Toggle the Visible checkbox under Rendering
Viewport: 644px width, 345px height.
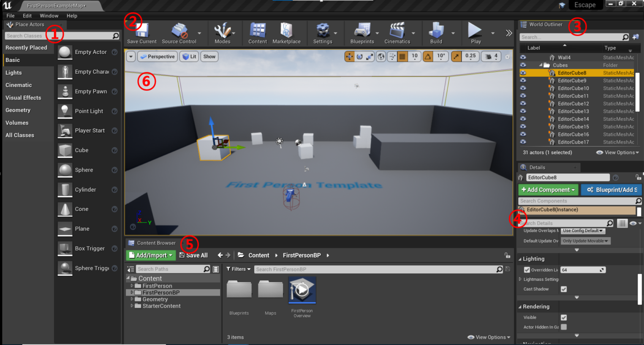pyautogui.click(x=564, y=318)
